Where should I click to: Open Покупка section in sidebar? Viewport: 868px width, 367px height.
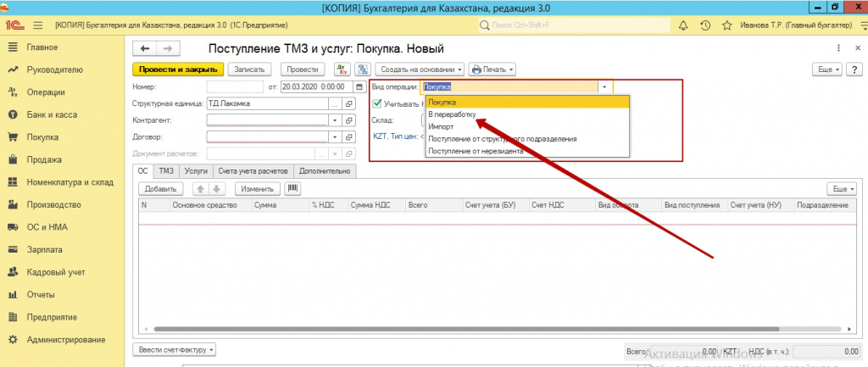click(x=42, y=137)
